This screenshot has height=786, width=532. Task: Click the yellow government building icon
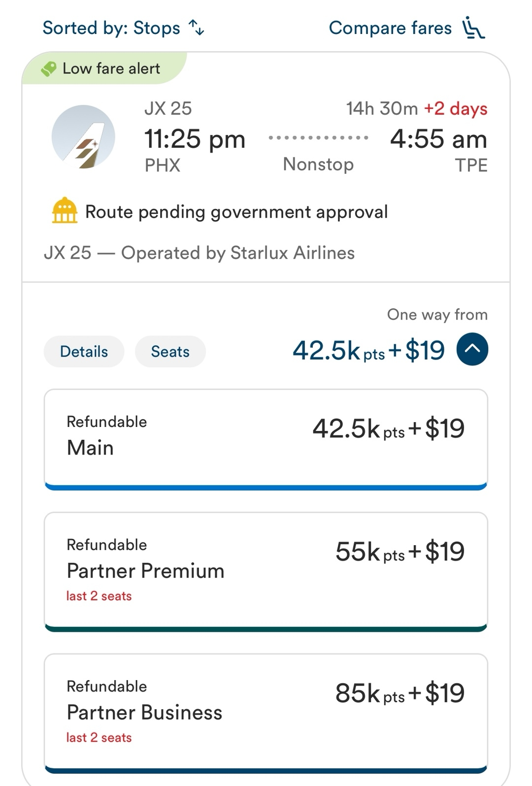[65, 211]
